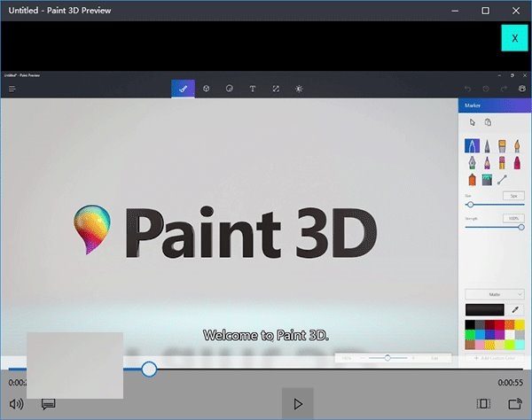Open the Canvas resize tab
The height and width of the screenshot is (420, 532).
[276, 89]
